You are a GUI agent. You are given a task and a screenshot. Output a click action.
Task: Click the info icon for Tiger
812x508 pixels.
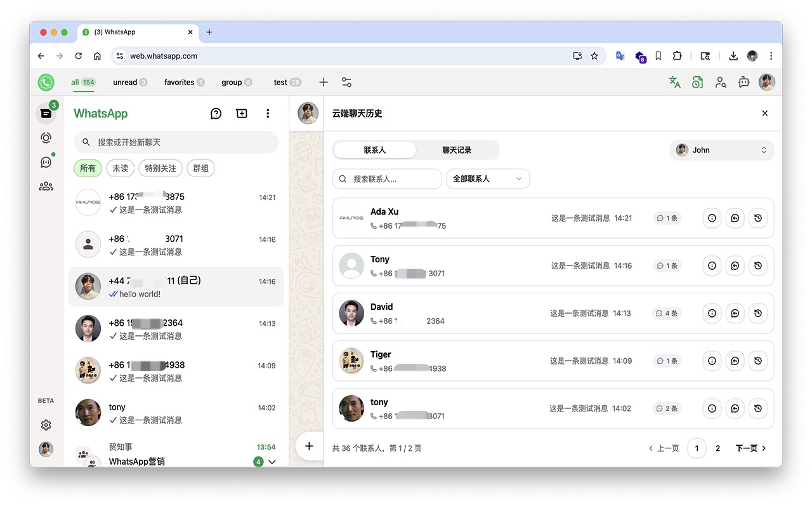[712, 361]
